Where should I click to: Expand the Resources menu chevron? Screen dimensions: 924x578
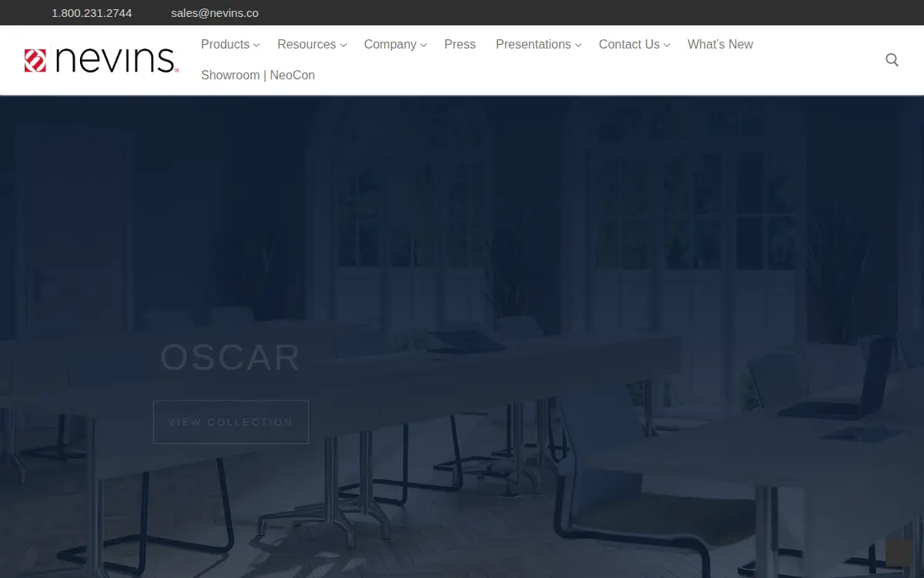(x=343, y=45)
